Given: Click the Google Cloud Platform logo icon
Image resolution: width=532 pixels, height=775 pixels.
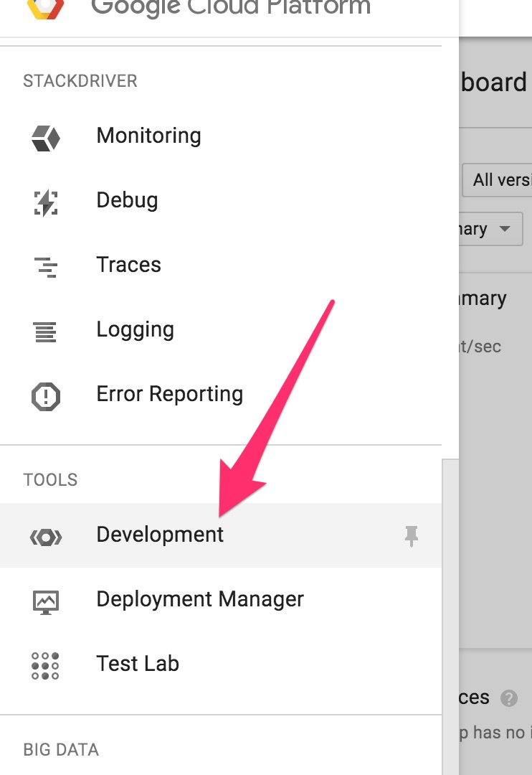Looking at the screenshot, I should point(47,7).
